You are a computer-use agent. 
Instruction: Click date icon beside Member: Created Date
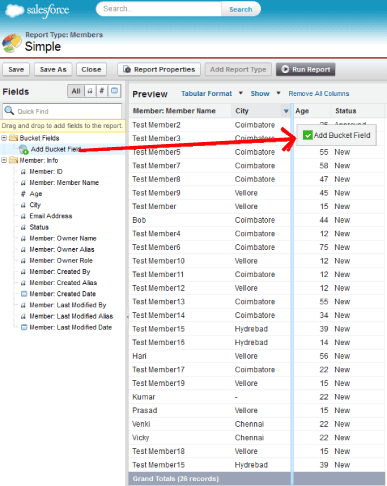click(24, 294)
